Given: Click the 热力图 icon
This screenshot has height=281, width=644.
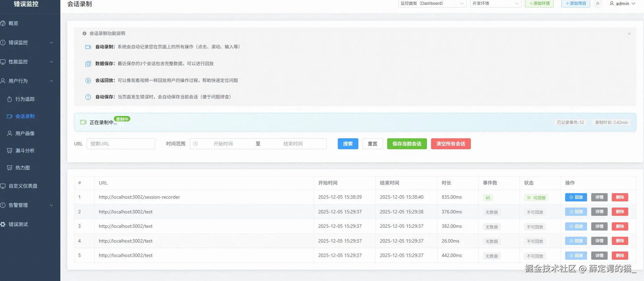Looking at the screenshot, I should coord(10,168).
